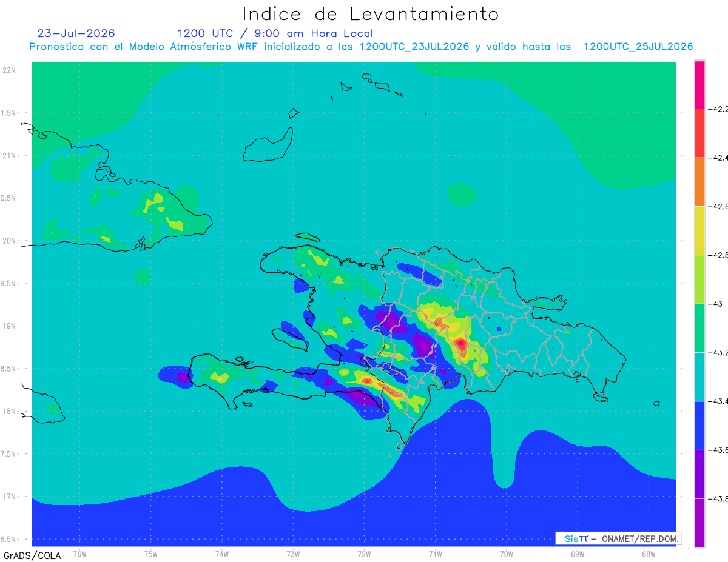Select the red color bar segment below -42.2

[x=699, y=133]
